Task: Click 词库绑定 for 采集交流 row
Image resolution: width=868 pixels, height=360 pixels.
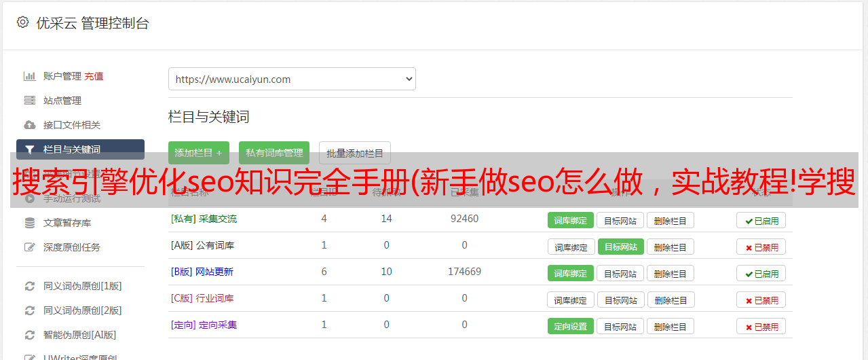Action: [x=571, y=220]
